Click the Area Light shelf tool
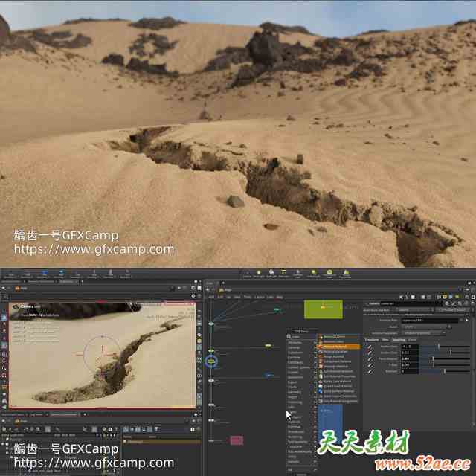The image size is (476, 476). (283, 274)
